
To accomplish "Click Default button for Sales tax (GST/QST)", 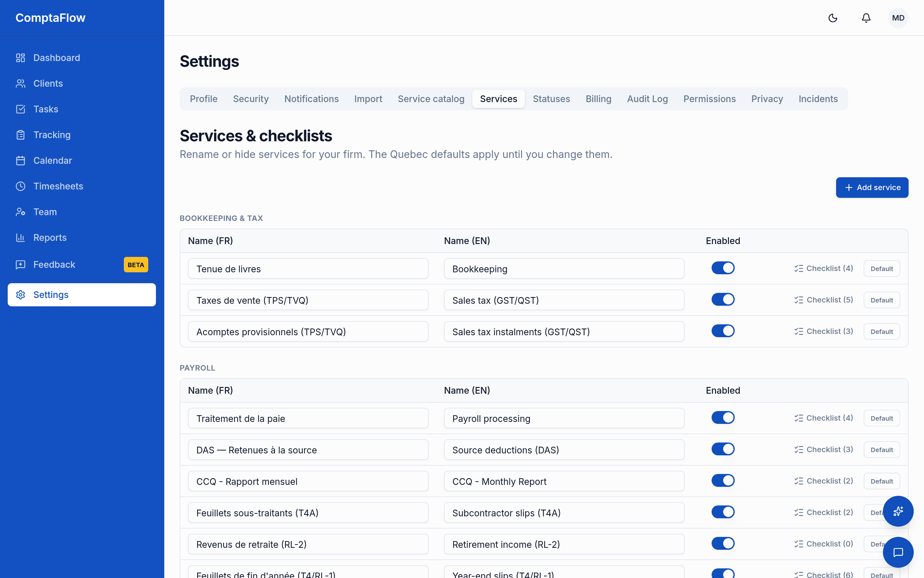I will point(882,300).
